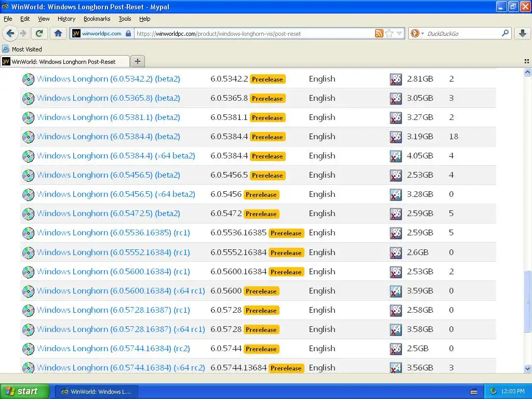The width and height of the screenshot is (532, 399).
Task: Click the system tray clock 12:03 PM
Action: (512, 392)
